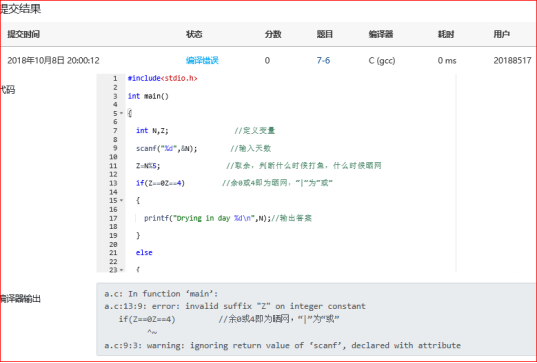Click the Z=N%5; statement

148,166
